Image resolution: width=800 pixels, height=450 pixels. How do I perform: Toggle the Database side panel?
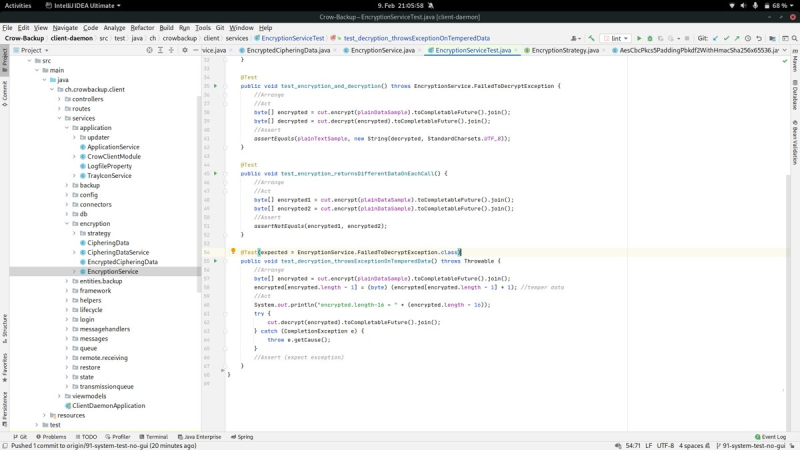[794, 96]
